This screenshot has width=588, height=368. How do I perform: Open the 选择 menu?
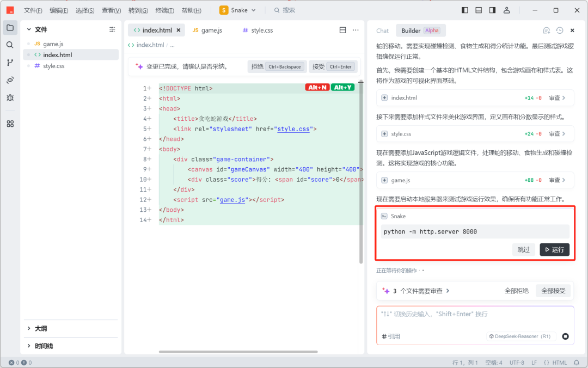pyautogui.click(x=85, y=10)
